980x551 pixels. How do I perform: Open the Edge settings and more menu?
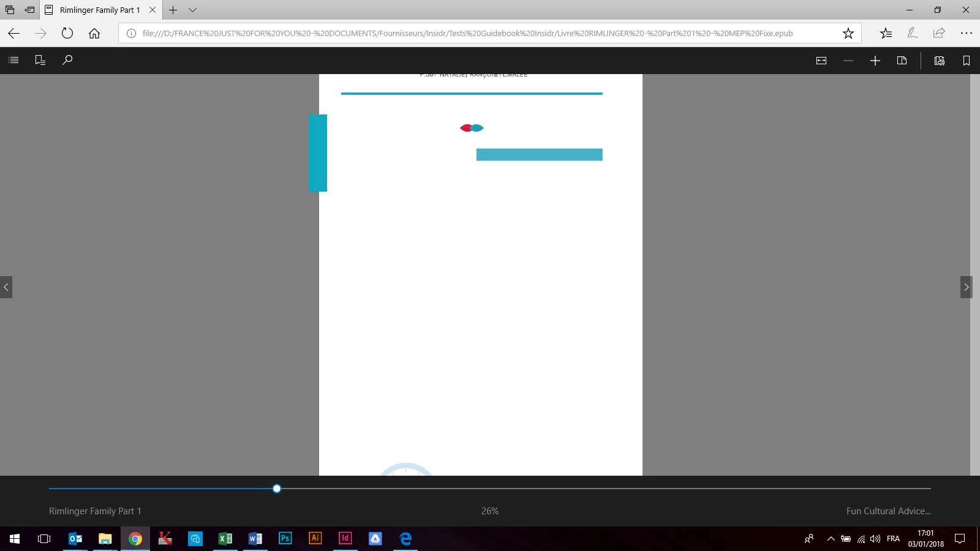(967, 34)
